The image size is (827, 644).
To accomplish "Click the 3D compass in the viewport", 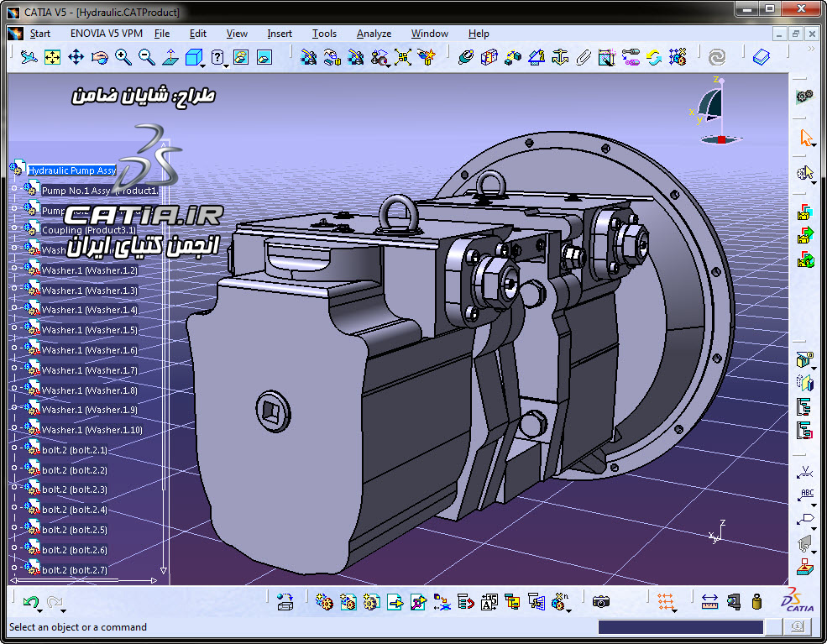I will pos(715,112).
